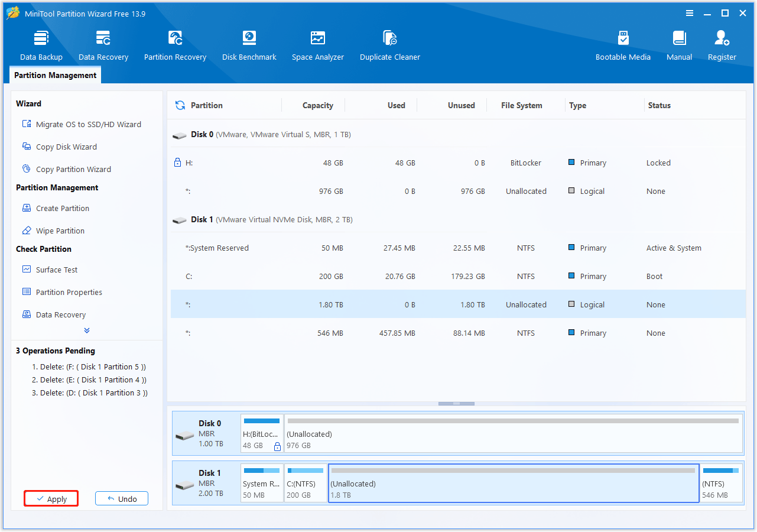Launch Data Recovery from the toolbar
757x532 pixels.
[103, 46]
